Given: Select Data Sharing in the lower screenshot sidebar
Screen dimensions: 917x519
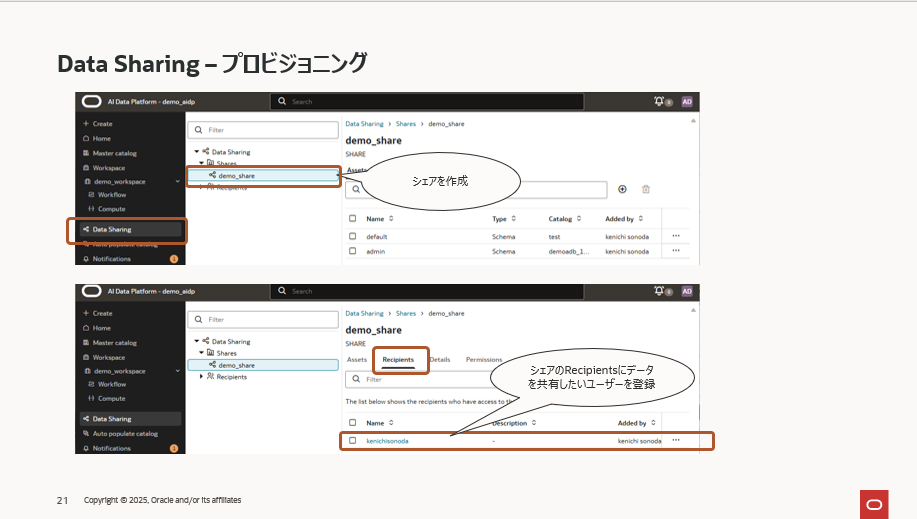Looking at the screenshot, I should (x=130, y=419).
